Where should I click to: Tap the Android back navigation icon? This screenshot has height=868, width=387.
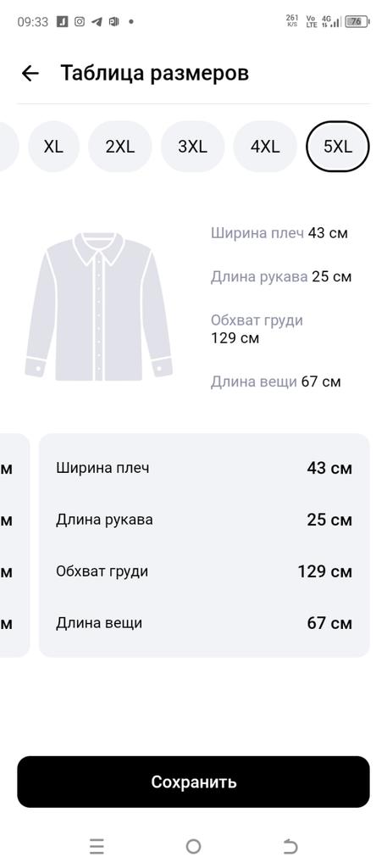(x=290, y=846)
